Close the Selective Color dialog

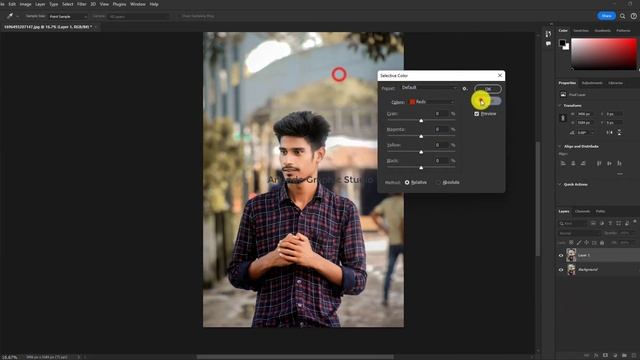pyautogui.click(x=500, y=76)
